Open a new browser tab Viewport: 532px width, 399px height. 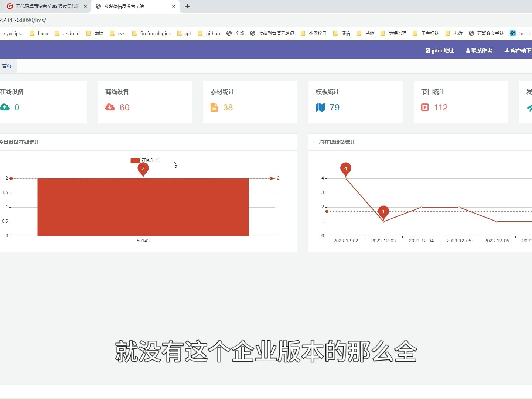coord(188,6)
